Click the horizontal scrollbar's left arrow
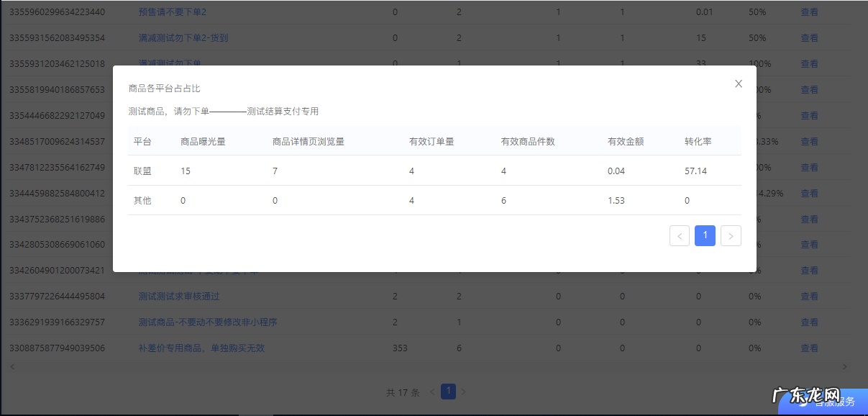 pos(11,367)
